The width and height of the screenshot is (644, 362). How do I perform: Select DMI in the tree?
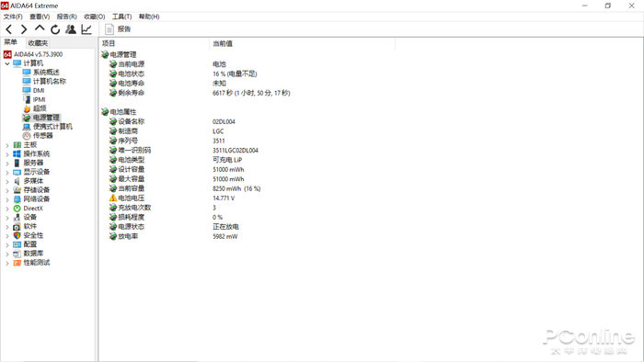tap(39, 90)
